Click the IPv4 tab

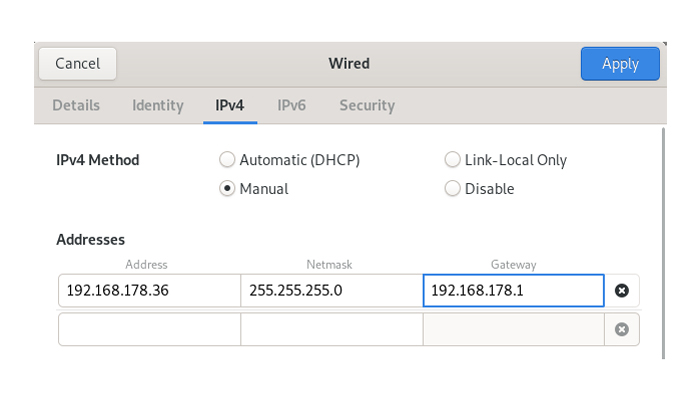pyautogui.click(x=230, y=105)
